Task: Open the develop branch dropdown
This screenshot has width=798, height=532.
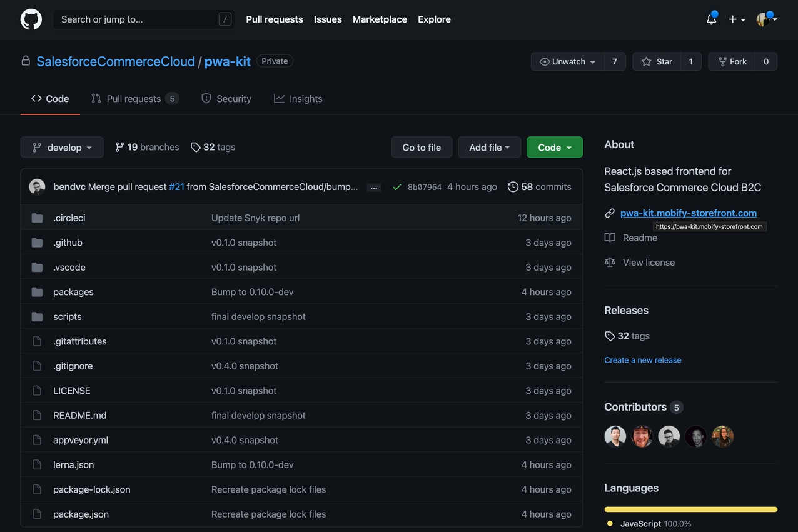Action: [62, 148]
